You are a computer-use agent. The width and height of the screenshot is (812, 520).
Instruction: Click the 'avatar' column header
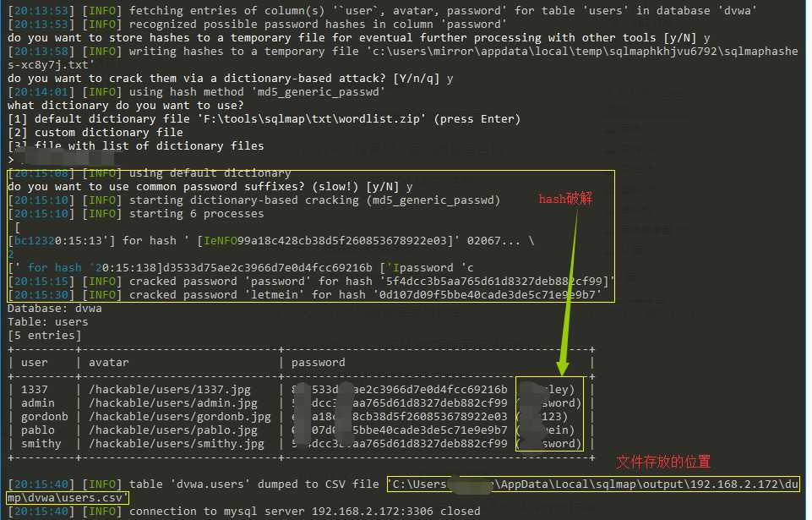[108, 363]
